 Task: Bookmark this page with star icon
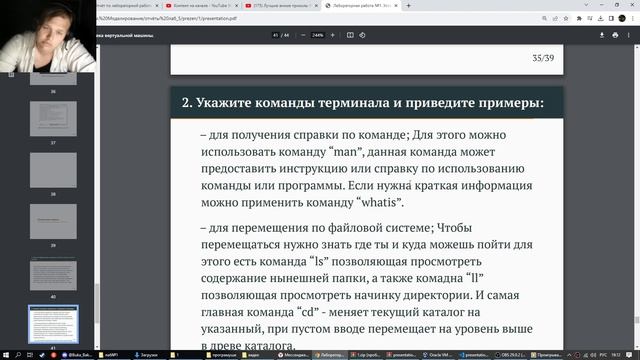tap(566, 18)
